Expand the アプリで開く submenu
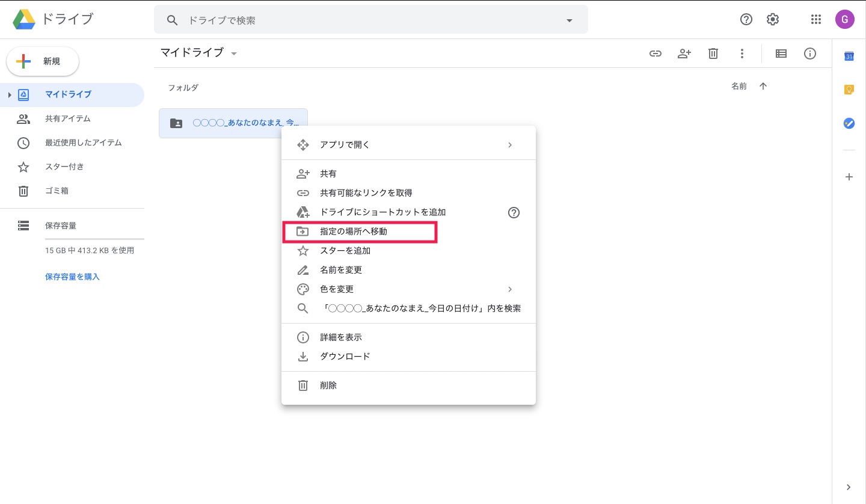The width and height of the screenshot is (866, 504). coord(510,145)
